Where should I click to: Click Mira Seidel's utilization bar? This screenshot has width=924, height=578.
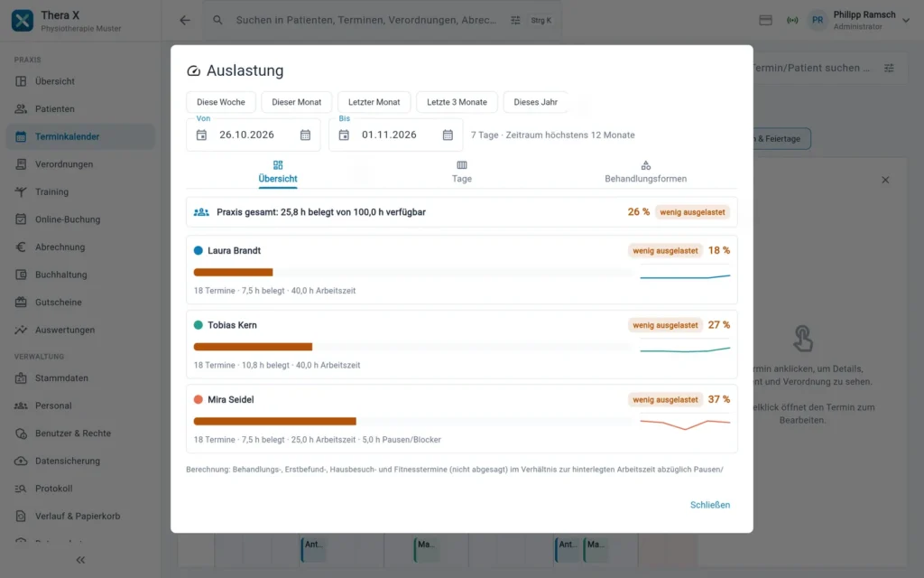click(x=413, y=421)
